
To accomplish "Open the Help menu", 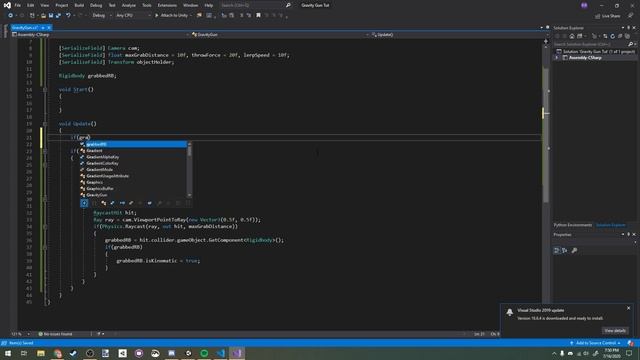I will 209,5.
